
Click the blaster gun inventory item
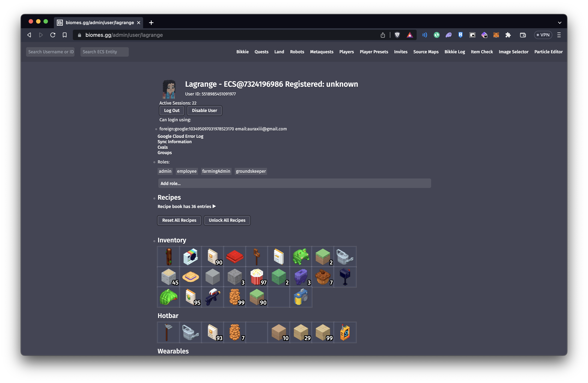212,297
